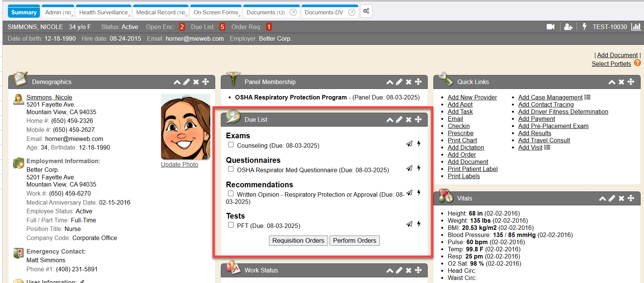644x283 pixels.
Task: Click lightning bolt icon for PFT test
Action: point(419,224)
